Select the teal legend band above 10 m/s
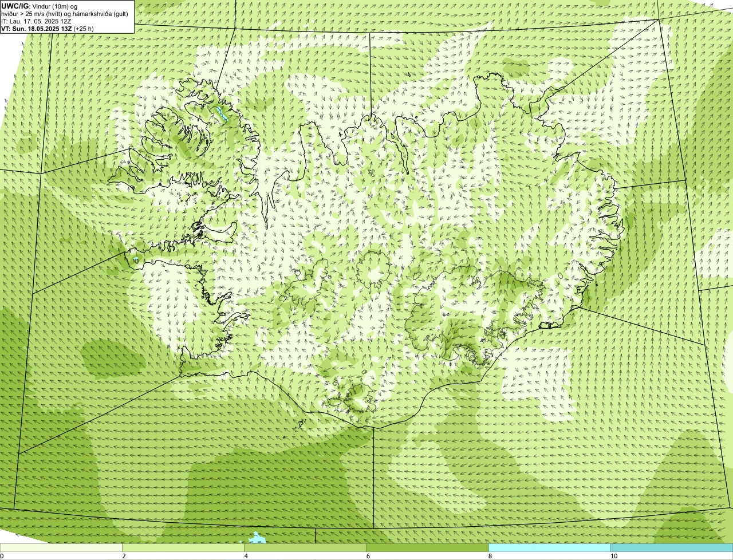Screen dimensions: 733x560 [672, 547]
